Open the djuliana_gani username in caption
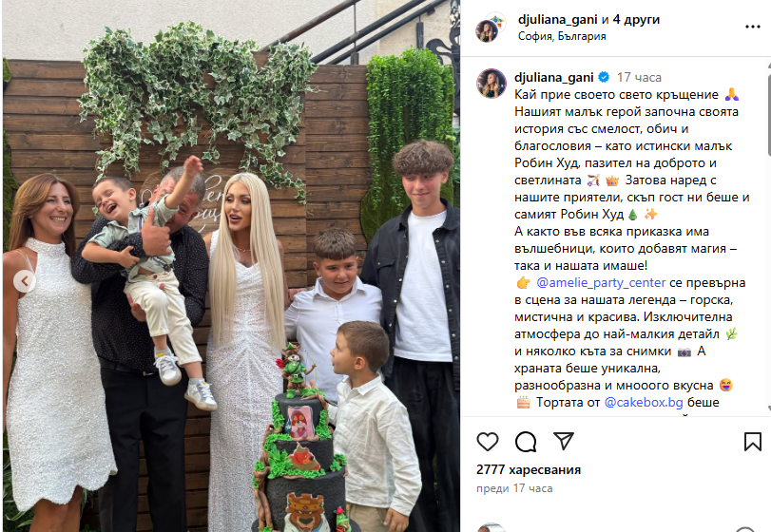771x532 pixels. (x=553, y=77)
